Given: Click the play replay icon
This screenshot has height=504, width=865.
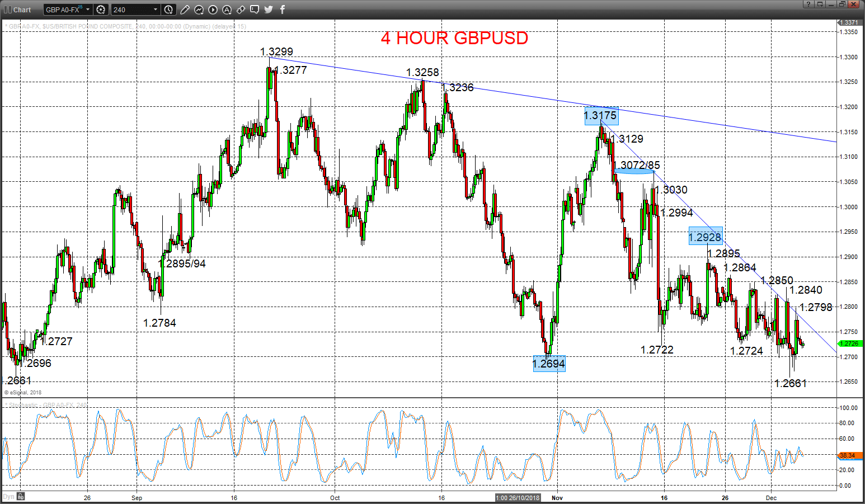Looking at the screenshot, I should pos(213,10).
